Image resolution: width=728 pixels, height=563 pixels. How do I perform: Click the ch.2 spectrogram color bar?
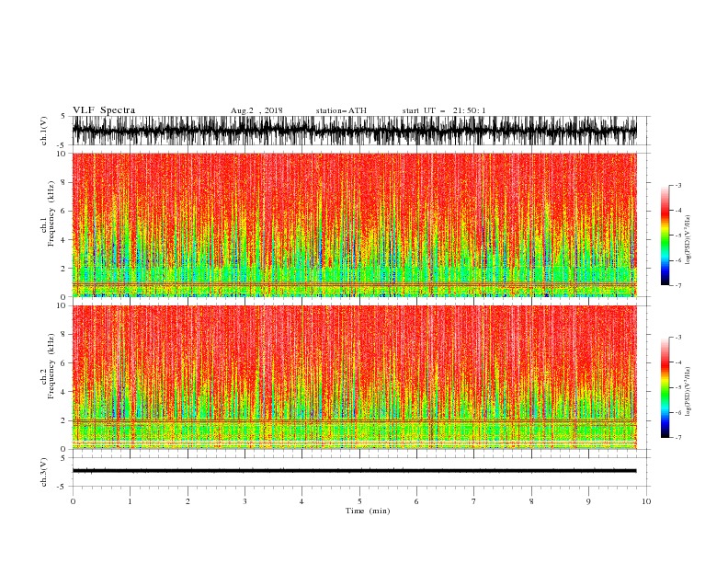click(665, 387)
